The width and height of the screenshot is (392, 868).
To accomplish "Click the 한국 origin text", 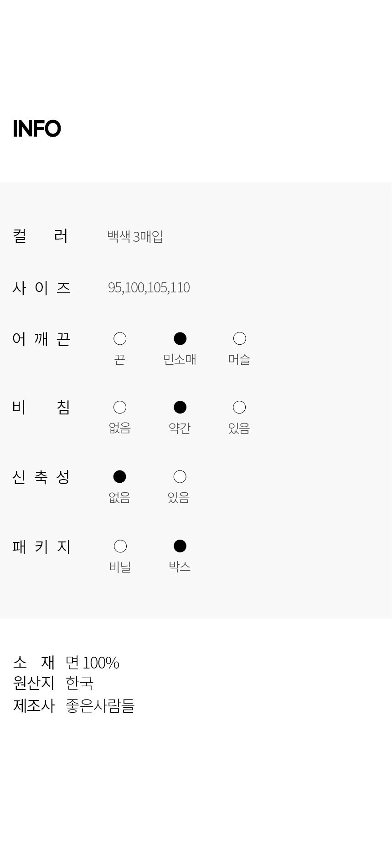I will 79,683.
